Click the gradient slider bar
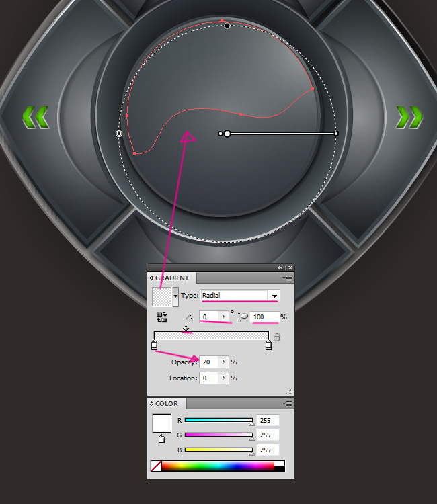The width and height of the screenshot is (437, 504). pyautogui.click(x=211, y=335)
